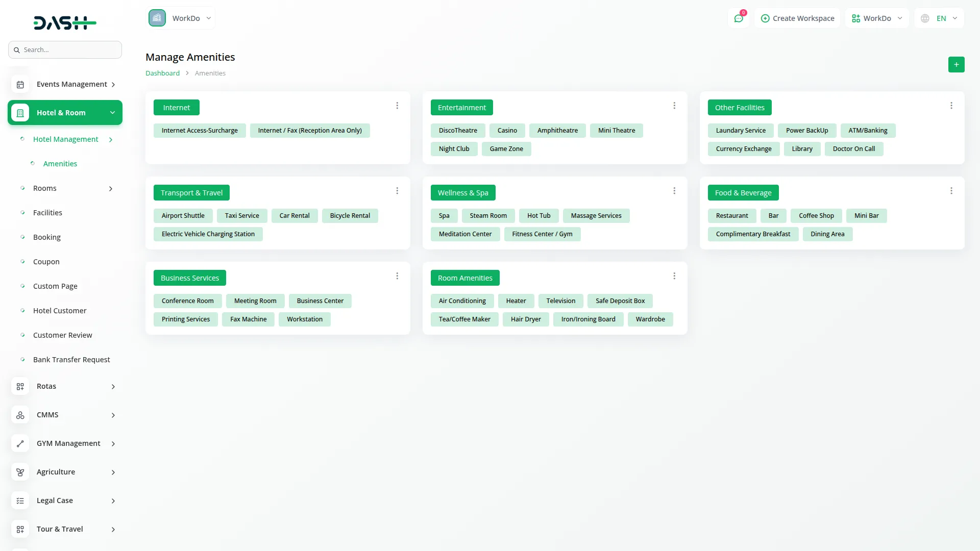The image size is (980, 551).
Task: Open WorkDo workspace dropdown at top right
Action: 877,18
